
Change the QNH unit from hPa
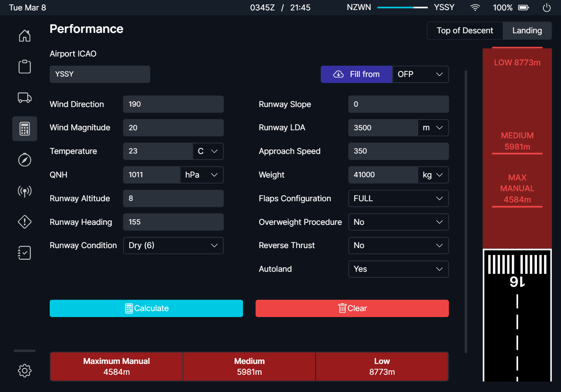point(201,175)
